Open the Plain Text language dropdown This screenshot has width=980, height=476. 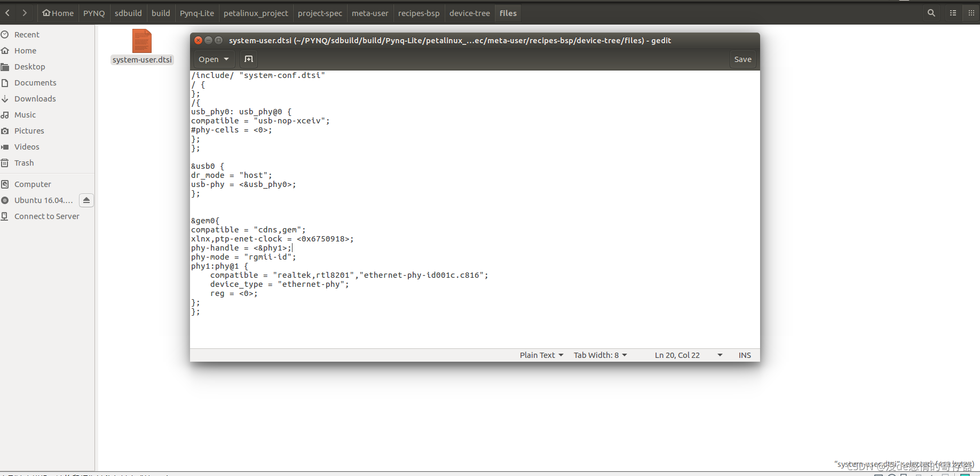(541, 355)
